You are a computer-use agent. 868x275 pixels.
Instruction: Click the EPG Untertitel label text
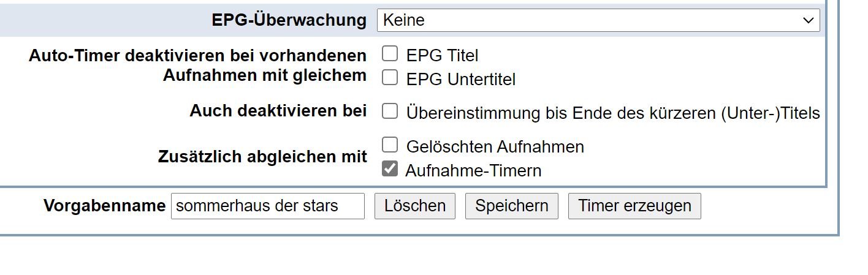(460, 80)
